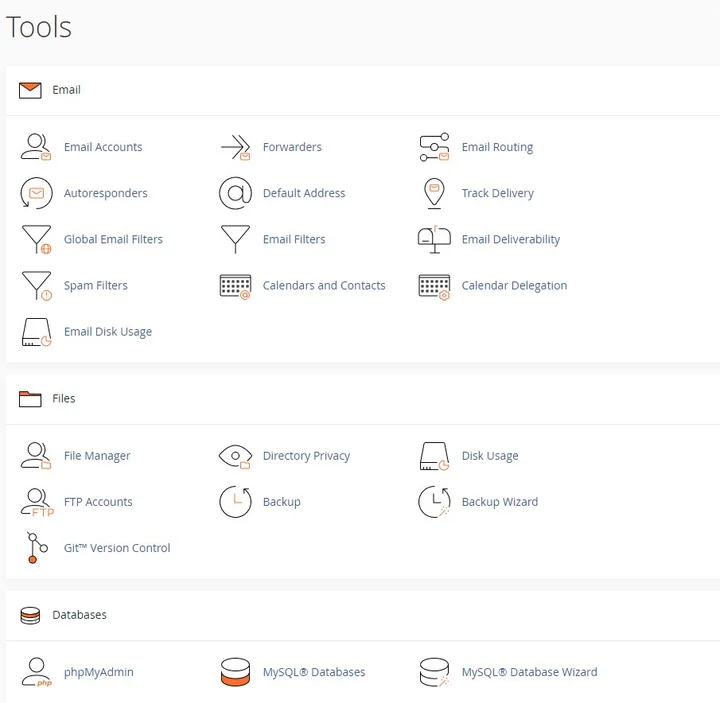Image resolution: width=720 pixels, height=703 pixels.
Task: Click the Default Address @ icon
Action: pyautogui.click(x=235, y=193)
